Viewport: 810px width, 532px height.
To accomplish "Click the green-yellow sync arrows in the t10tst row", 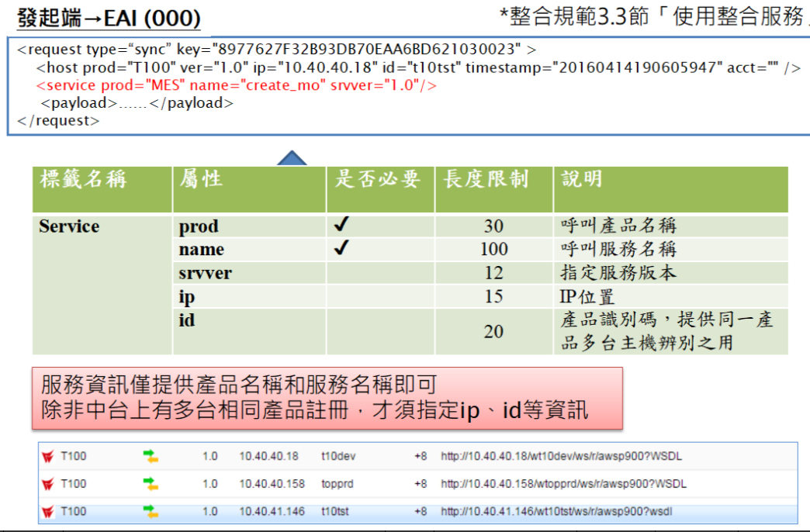I will point(151,512).
